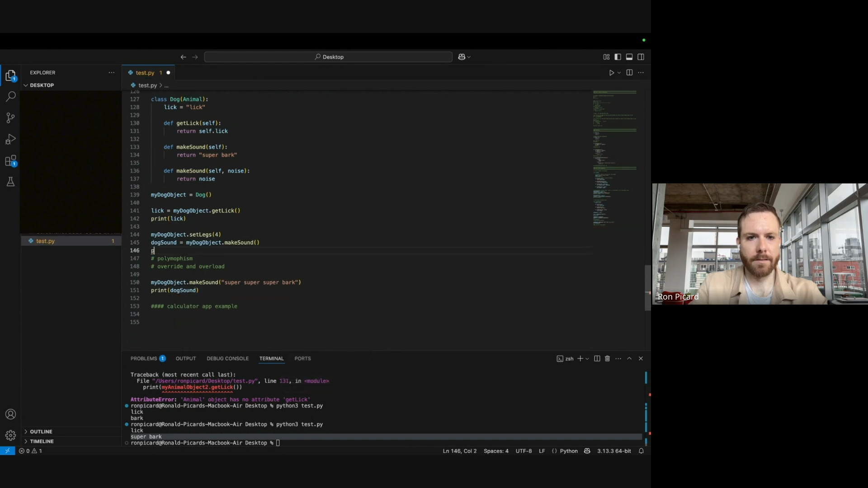Expand the Timeline section
Image resolution: width=868 pixels, height=488 pixels.
pos(42,441)
